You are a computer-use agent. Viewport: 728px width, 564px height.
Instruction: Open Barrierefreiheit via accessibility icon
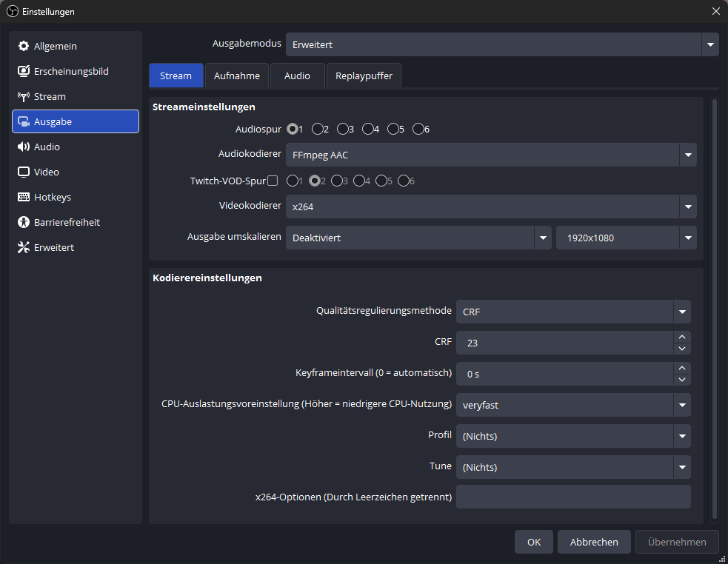point(24,223)
